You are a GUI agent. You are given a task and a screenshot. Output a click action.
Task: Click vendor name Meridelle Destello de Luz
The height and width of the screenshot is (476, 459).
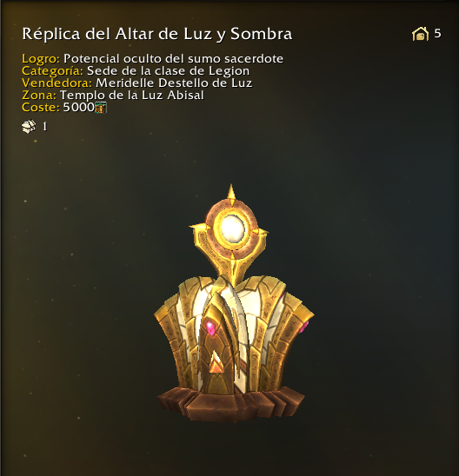tap(174, 83)
